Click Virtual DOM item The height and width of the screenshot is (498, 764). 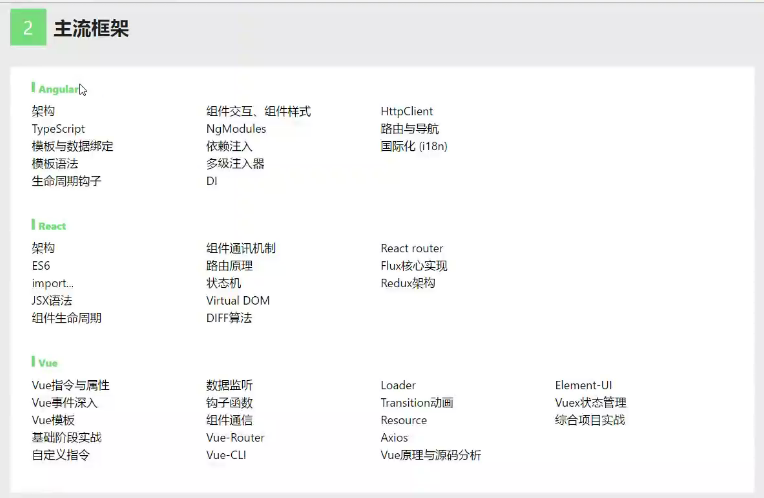pyautogui.click(x=238, y=301)
